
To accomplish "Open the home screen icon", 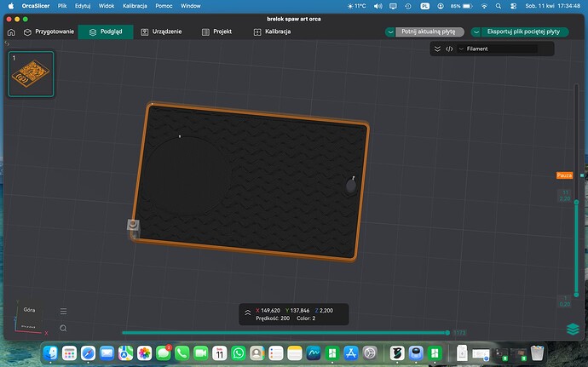I will 11,32.
